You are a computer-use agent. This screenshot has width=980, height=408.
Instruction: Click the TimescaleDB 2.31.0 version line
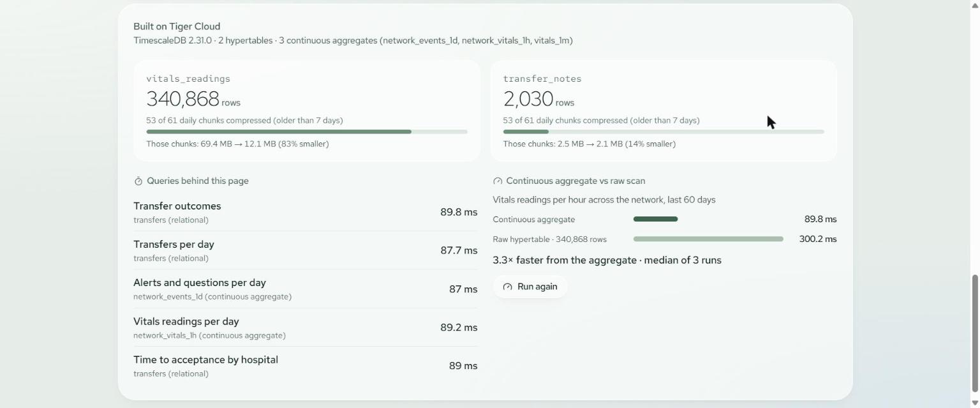point(353,40)
